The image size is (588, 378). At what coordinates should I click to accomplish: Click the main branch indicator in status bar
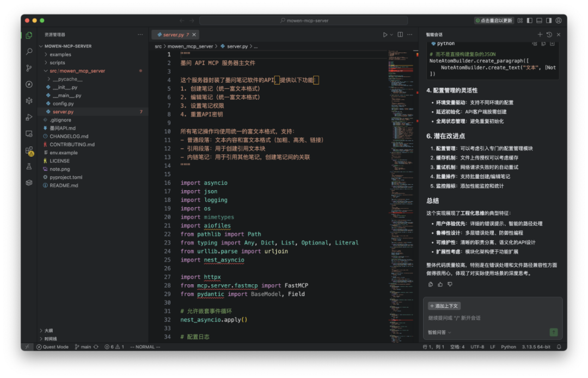83,347
